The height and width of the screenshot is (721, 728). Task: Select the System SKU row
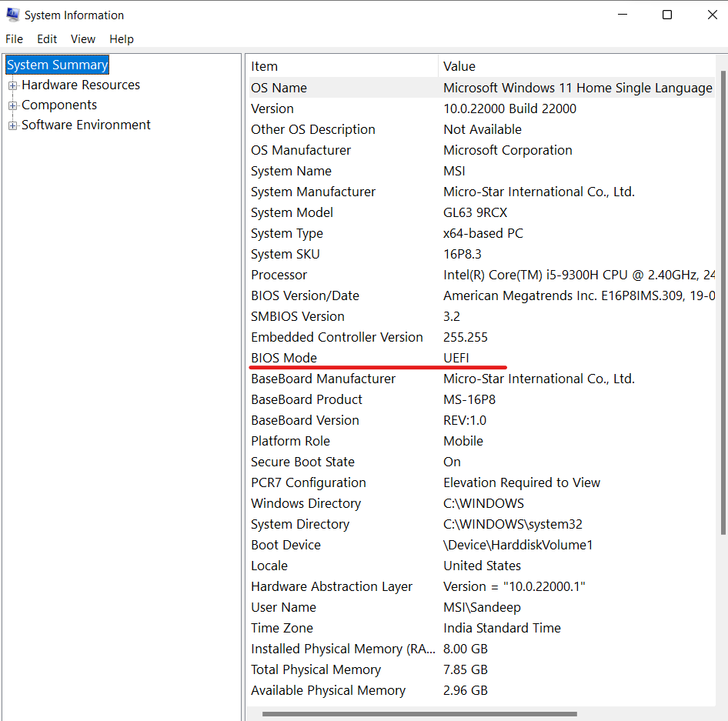pyautogui.click(x=482, y=254)
